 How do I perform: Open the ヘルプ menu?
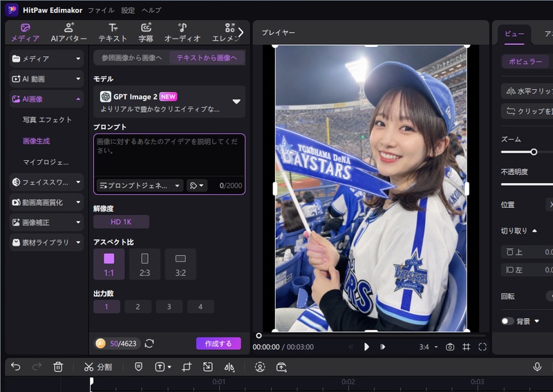pos(151,10)
